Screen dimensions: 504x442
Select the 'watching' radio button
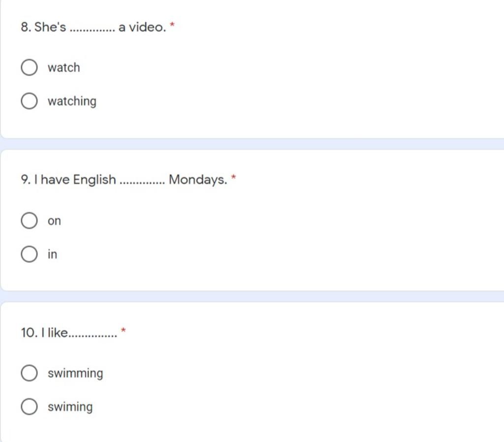click(29, 101)
